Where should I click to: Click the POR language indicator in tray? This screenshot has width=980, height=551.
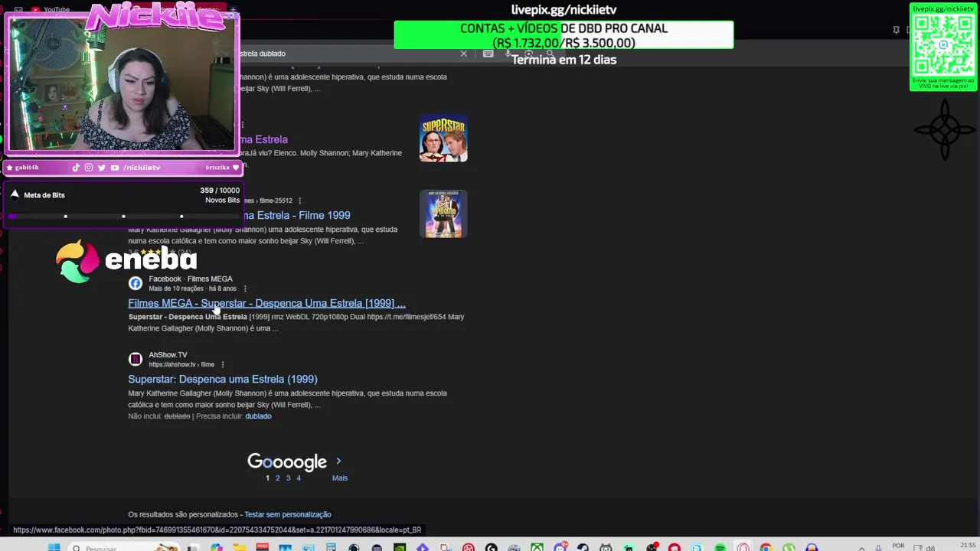coord(899,546)
